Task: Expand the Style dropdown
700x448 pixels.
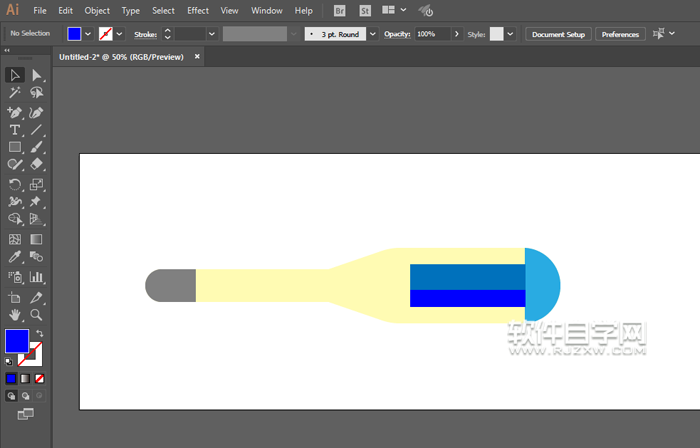Action: pyautogui.click(x=510, y=34)
